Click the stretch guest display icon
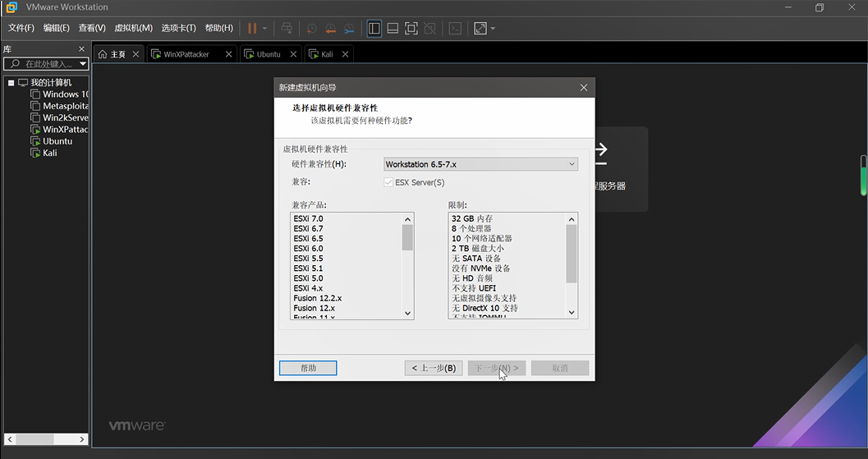 tap(480, 28)
